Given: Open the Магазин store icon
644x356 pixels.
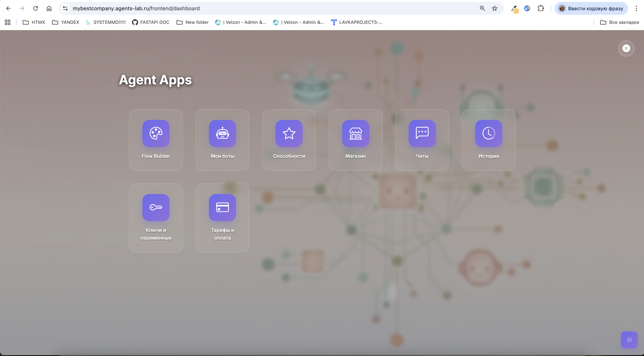Looking at the screenshot, I should coord(355,134).
